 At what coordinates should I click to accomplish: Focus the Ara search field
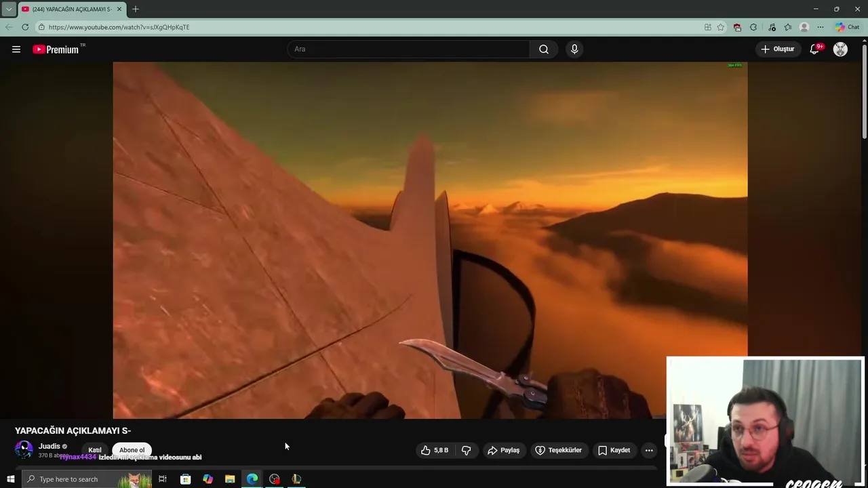pyautogui.click(x=409, y=49)
